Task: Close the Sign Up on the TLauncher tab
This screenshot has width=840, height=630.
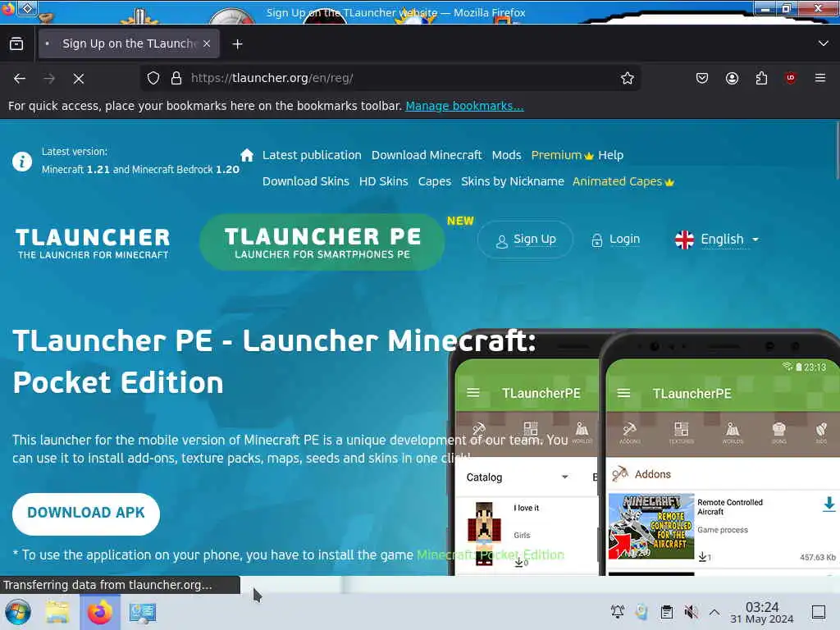Action: click(x=207, y=43)
